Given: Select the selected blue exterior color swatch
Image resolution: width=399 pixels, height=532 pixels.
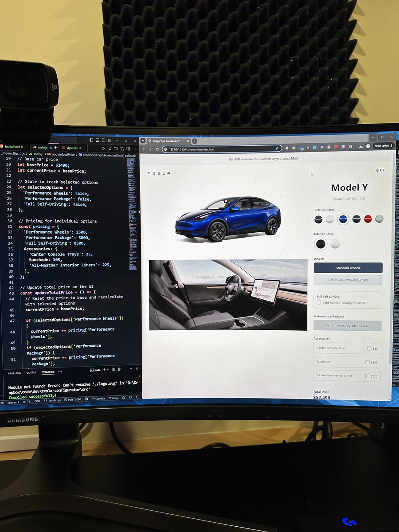Looking at the screenshot, I should 343,219.
